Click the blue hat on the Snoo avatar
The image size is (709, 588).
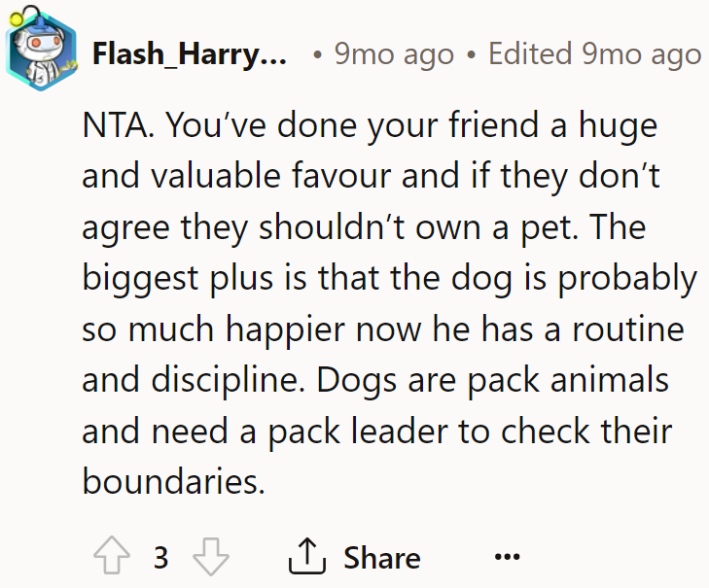pos(41,23)
